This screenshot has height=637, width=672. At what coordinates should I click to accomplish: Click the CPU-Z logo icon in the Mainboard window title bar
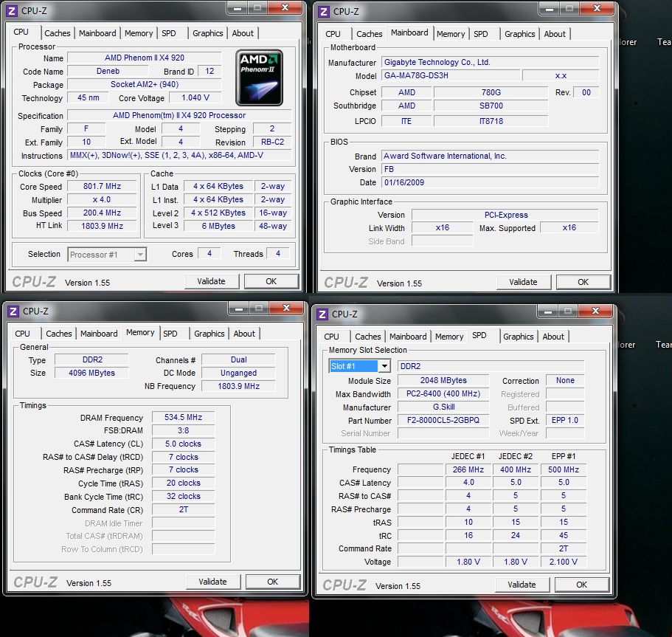324,12
